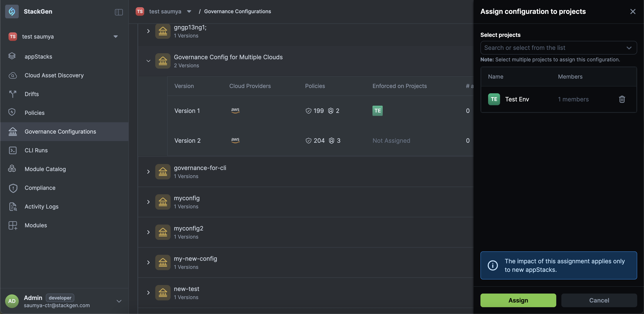Open the Policies shield icon

pyautogui.click(x=12, y=112)
